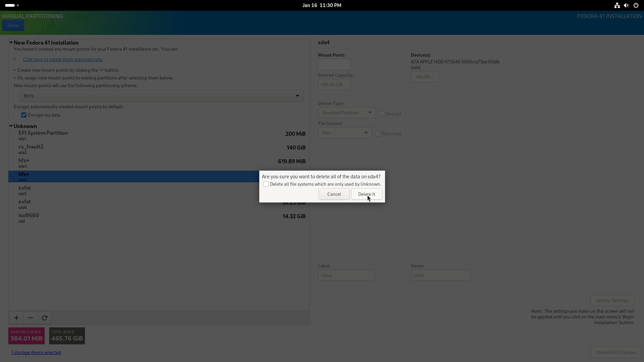644x362 pixels.
Task: Click the add mount point plus icon
Action: [x=16, y=318]
